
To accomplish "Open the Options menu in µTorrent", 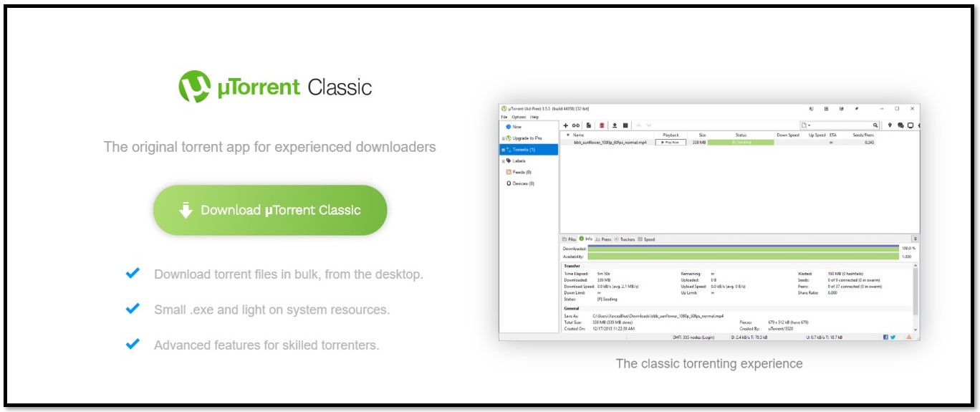I will pyautogui.click(x=519, y=117).
